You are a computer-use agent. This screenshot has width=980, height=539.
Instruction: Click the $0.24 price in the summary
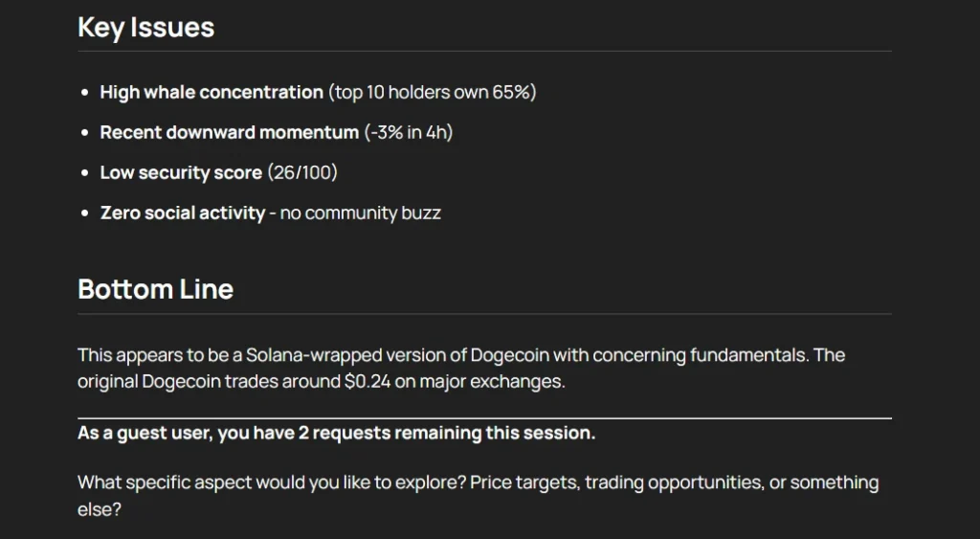tap(367, 381)
